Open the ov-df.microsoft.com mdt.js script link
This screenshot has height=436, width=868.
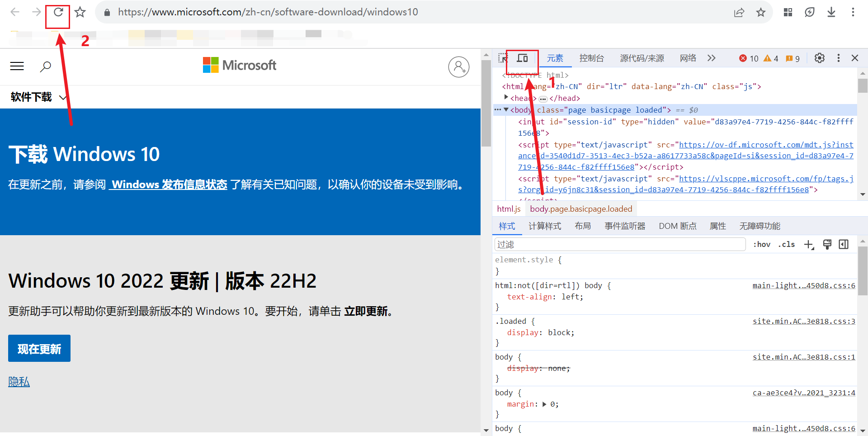tap(686, 156)
